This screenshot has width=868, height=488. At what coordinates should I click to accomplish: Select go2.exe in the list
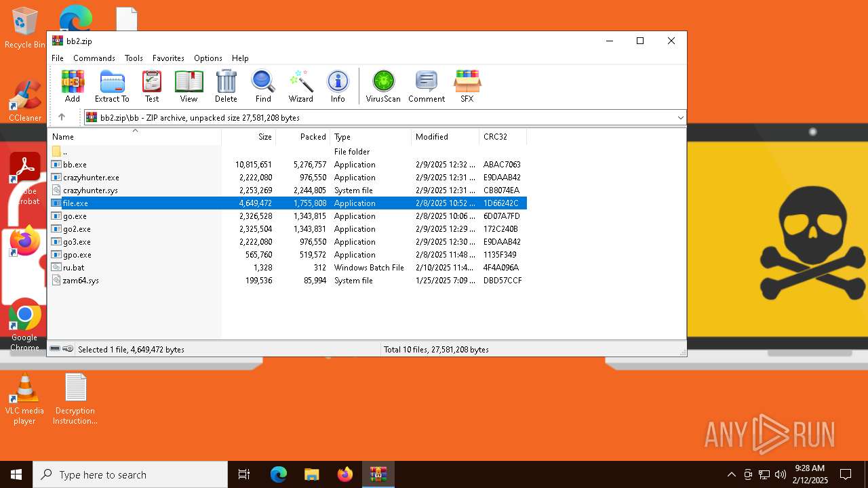[x=288, y=229]
